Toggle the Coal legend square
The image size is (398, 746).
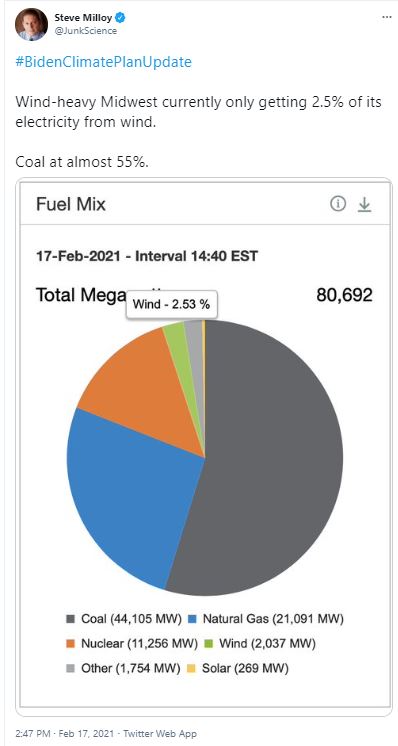pyautogui.click(x=71, y=619)
